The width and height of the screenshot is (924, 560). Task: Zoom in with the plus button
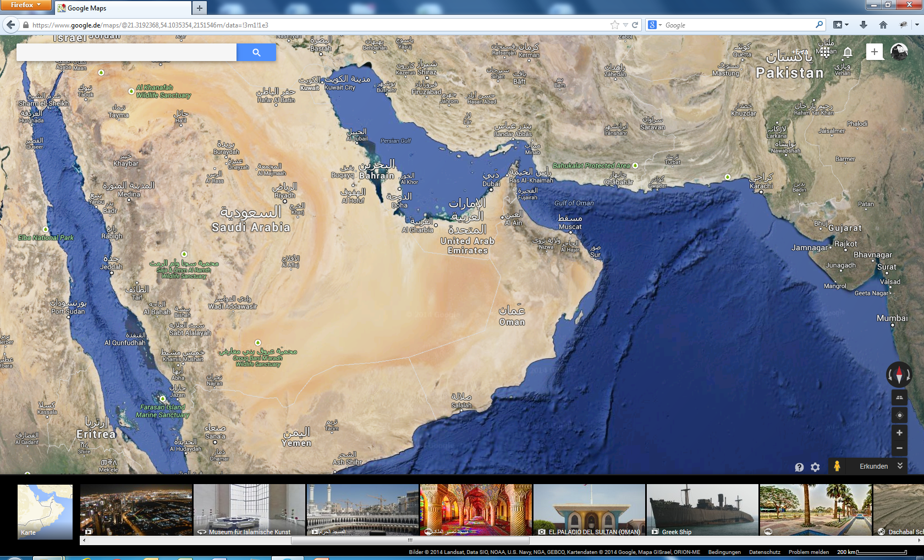coord(899,433)
